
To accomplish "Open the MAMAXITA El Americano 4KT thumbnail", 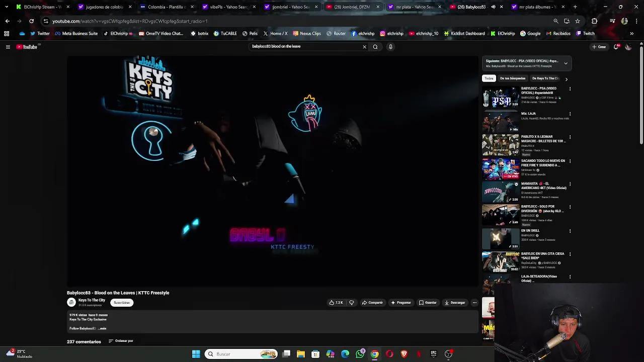I will (x=501, y=192).
